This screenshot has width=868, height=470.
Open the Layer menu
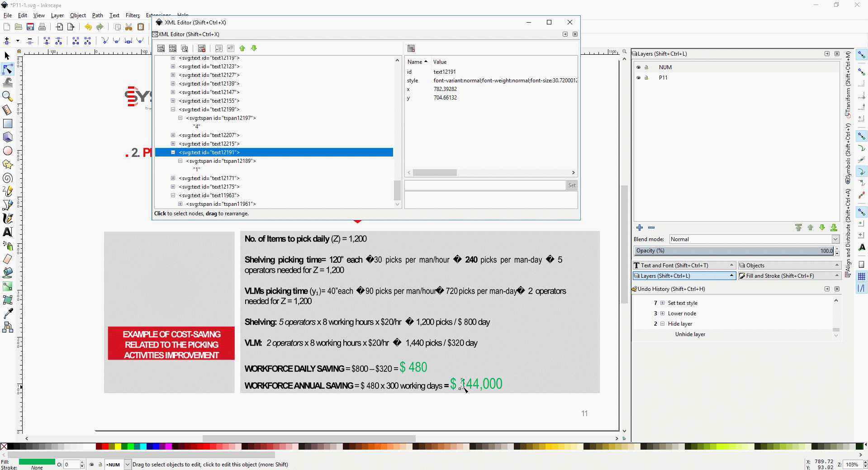pos(57,15)
